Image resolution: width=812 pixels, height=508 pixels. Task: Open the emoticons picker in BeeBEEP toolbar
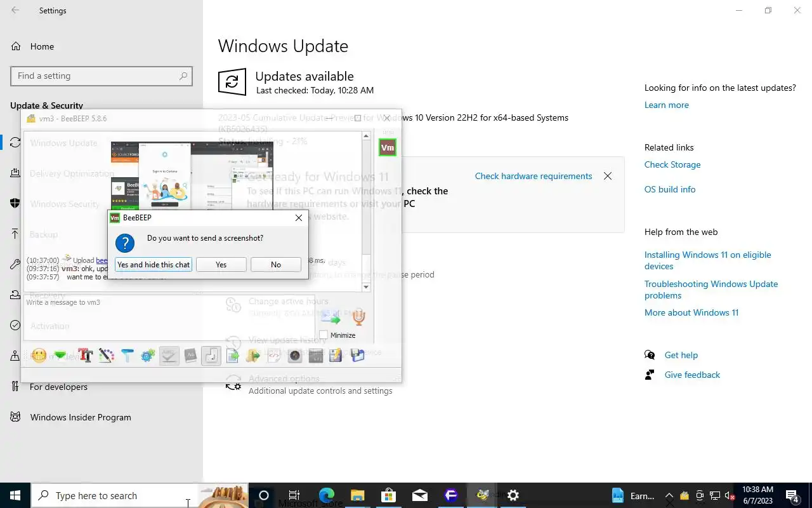tap(39, 356)
